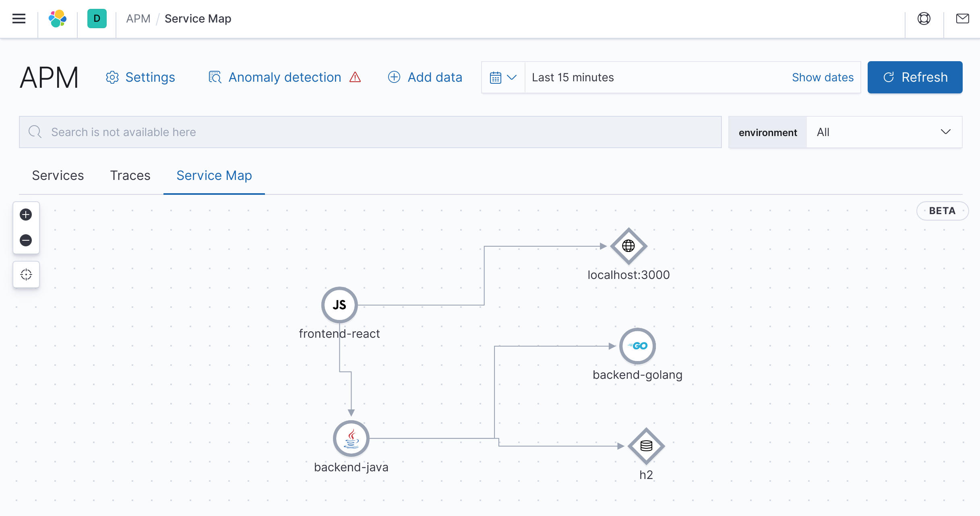
Task: Click the zoom in button on map
Action: (26, 214)
